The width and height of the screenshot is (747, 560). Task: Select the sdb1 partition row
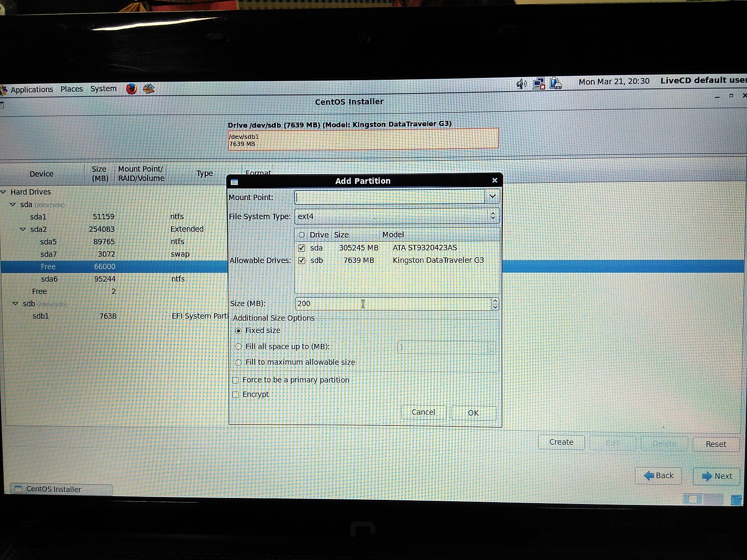click(114, 316)
